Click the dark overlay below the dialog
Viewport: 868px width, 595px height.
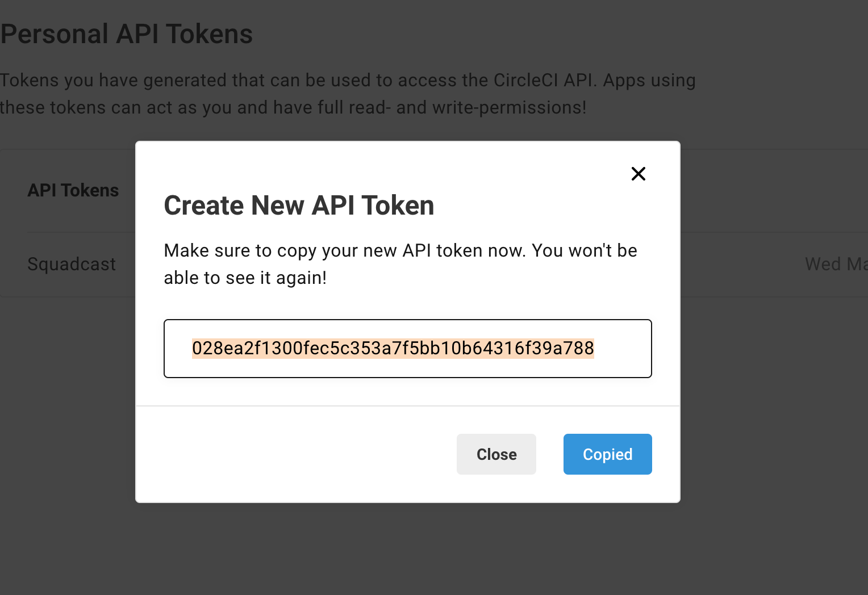click(x=408, y=548)
